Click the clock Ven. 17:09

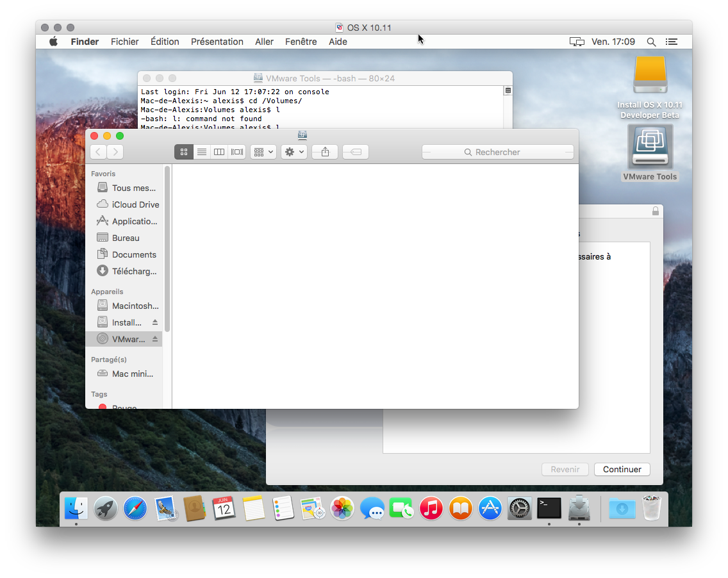click(x=613, y=42)
